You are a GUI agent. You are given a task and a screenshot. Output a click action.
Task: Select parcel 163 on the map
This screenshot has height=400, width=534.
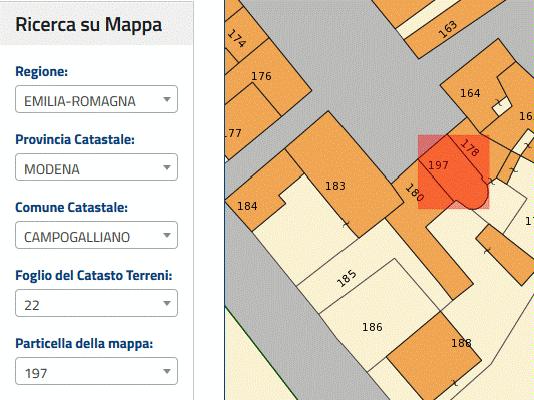coord(448,30)
